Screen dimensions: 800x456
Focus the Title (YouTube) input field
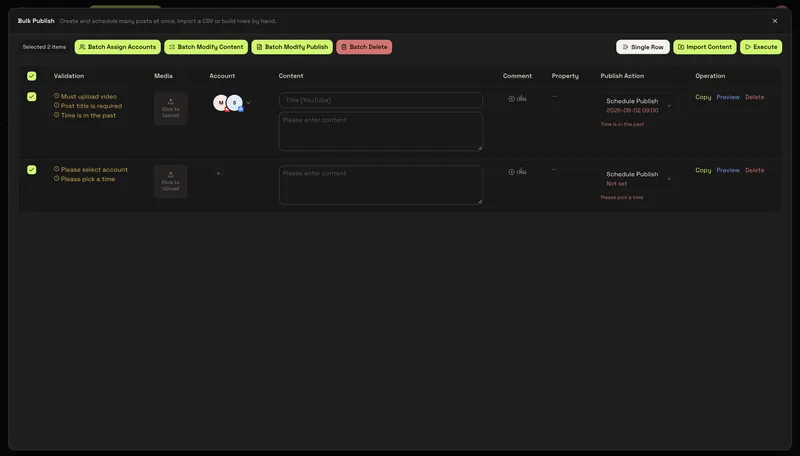[381, 100]
